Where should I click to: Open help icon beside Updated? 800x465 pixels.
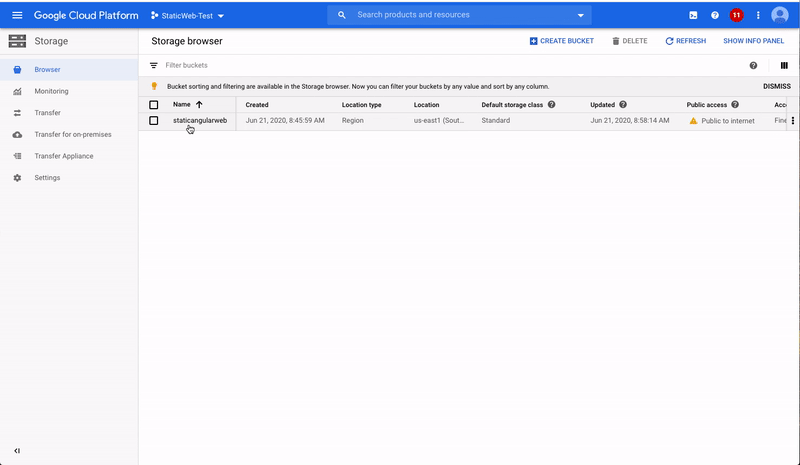click(623, 105)
